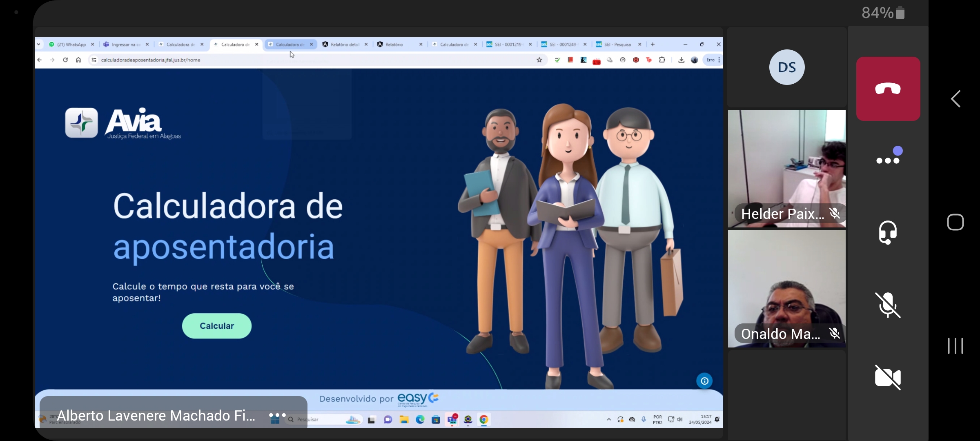Image resolution: width=980 pixels, height=441 pixels.
Task: Open the Extensions puzzle icon
Action: (662, 60)
